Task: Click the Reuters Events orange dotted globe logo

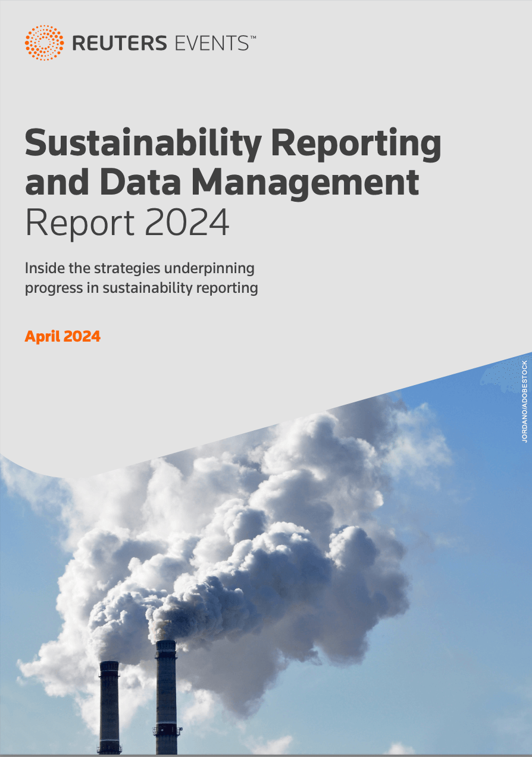Action: 45,42
